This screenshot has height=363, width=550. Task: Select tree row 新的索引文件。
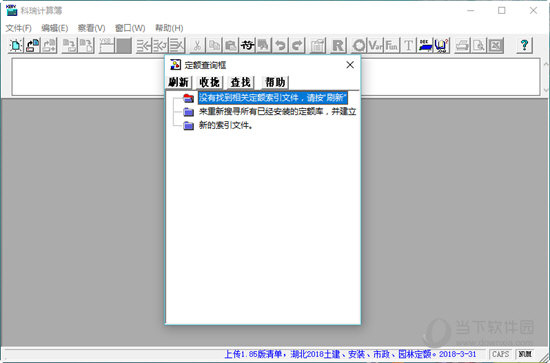point(226,125)
